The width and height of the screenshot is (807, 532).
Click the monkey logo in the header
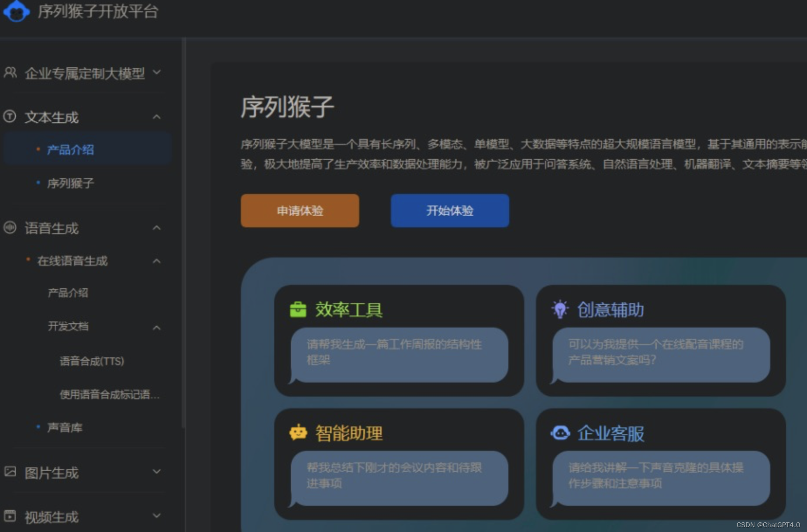pos(16,11)
